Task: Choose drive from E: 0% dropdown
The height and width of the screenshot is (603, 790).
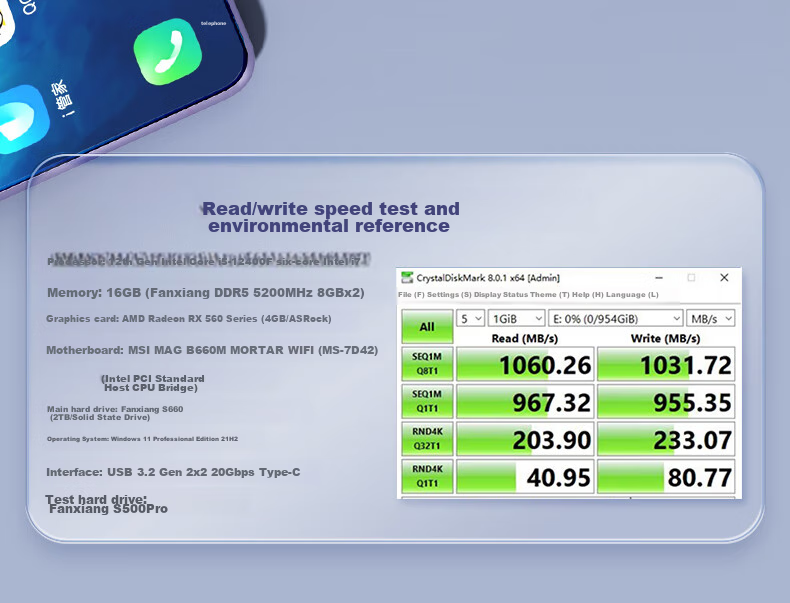Action: (x=616, y=318)
